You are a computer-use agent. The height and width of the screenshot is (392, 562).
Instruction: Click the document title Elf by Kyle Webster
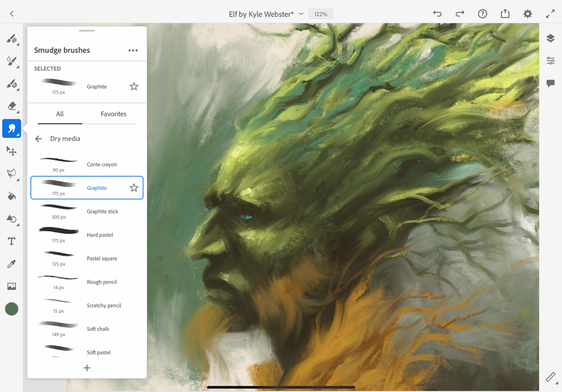pos(261,14)
